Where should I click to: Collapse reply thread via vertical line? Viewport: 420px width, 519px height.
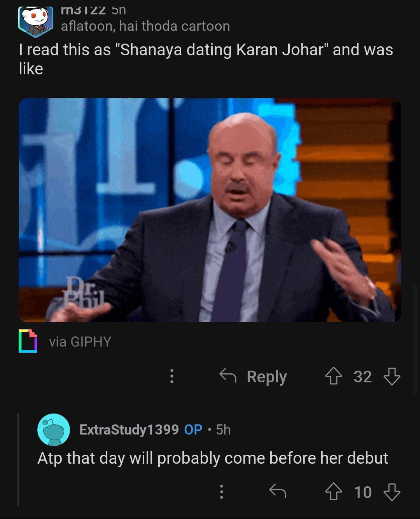tap(18, 459)
